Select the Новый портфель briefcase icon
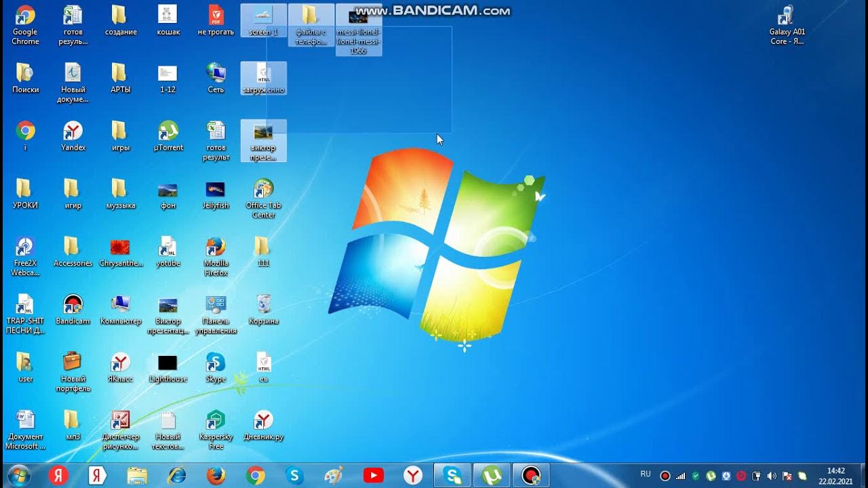 click(73, 372)
